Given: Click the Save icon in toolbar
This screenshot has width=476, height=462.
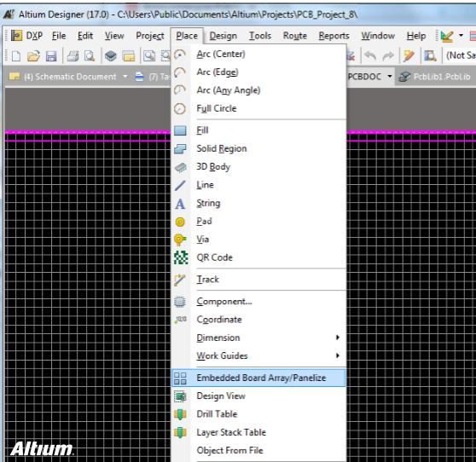Looking at the screenshot, I should coord(51,56).
